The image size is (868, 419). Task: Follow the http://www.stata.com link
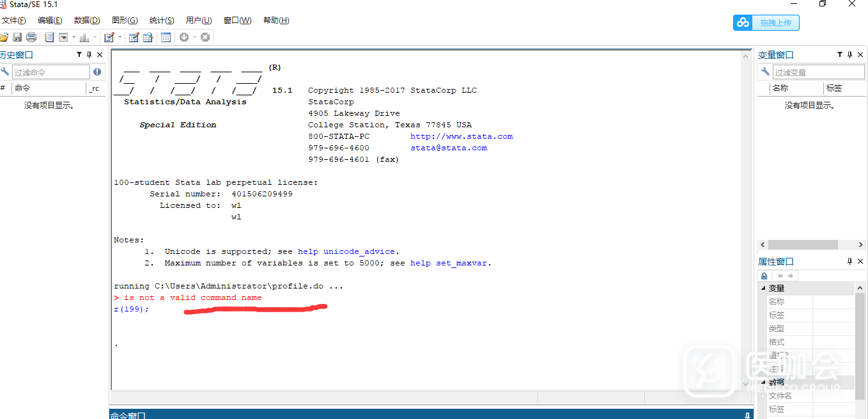pyautogui.click(x=461, y=136)
